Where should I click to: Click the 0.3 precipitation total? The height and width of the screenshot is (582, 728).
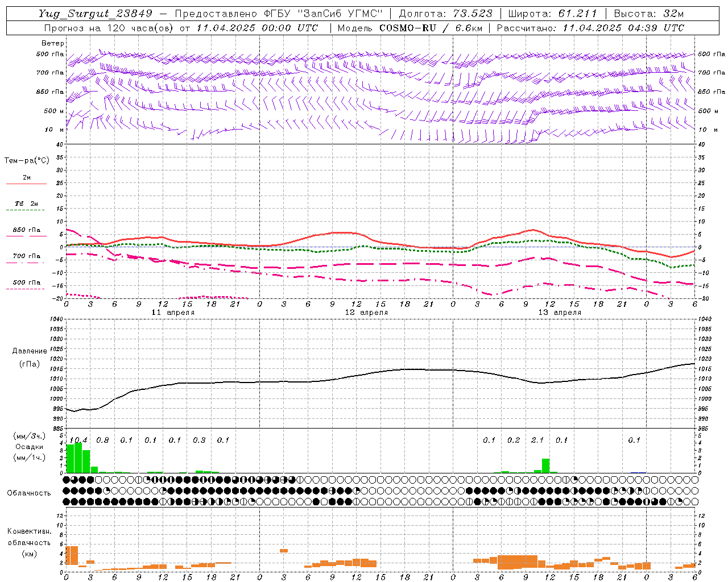coord(199,440)
